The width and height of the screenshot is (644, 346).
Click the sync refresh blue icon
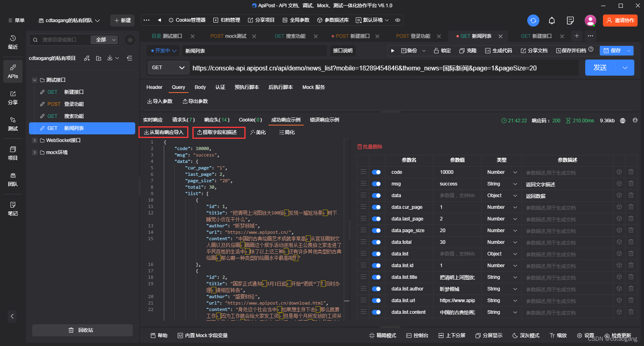tap(533, 21)
